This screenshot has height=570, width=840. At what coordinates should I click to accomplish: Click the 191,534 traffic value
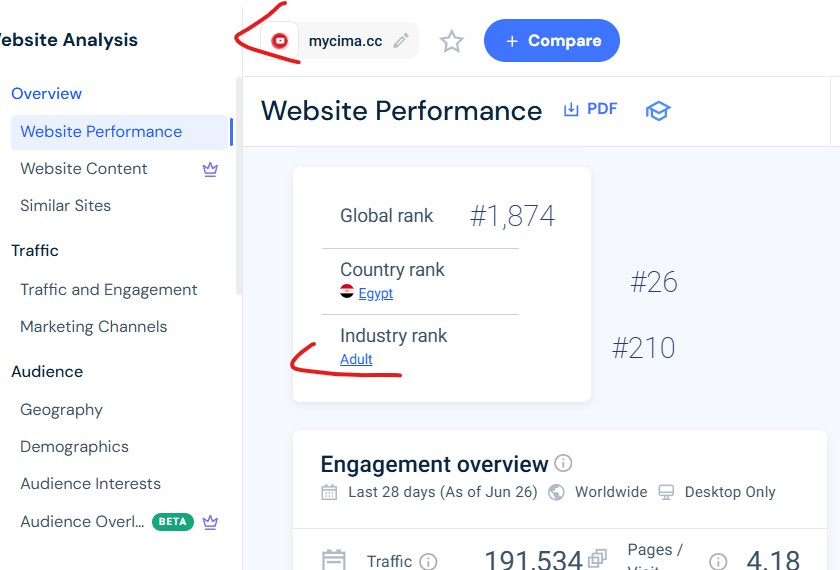[x=533, y=560]
